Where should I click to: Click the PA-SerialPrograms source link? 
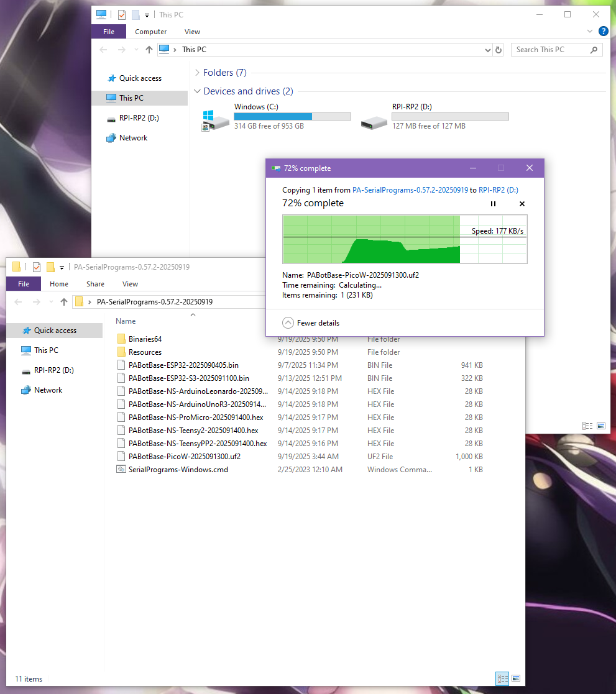pos(410,190)
